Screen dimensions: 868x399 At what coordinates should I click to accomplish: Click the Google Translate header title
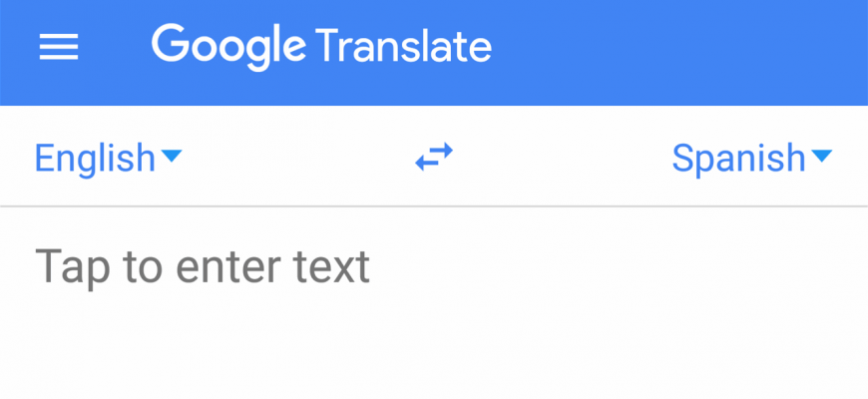[321, 46]
